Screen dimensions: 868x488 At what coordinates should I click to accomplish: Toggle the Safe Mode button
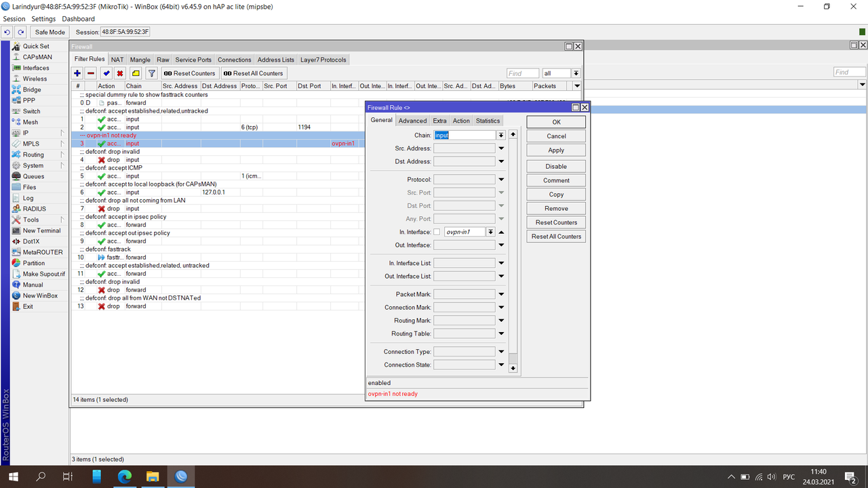pyautogui.click(x=50, y=32)
